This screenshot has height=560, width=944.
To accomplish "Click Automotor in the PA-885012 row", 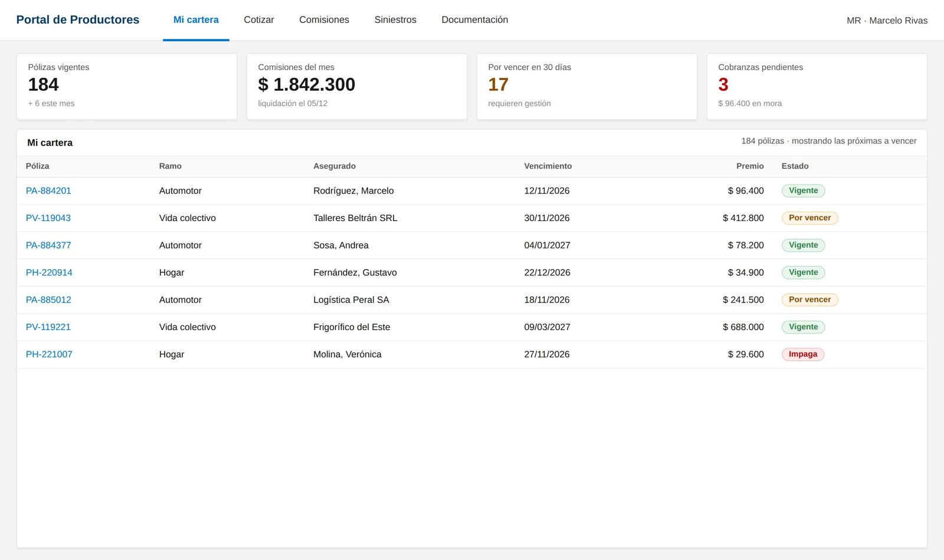I will [x=181, y=300].
